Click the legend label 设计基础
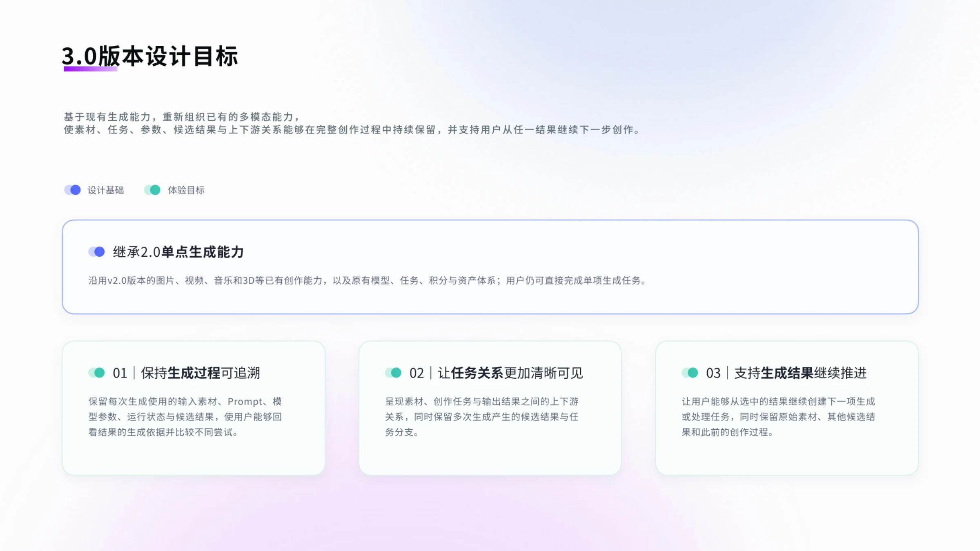The image size is (980, 551). coord(105,190)
